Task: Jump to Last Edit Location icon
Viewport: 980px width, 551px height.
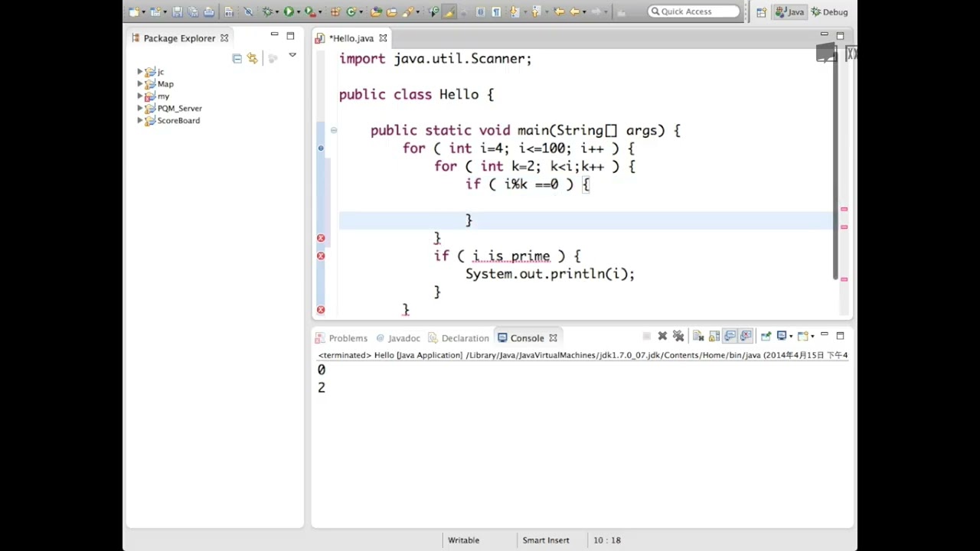Action: (x=558, y=11)
